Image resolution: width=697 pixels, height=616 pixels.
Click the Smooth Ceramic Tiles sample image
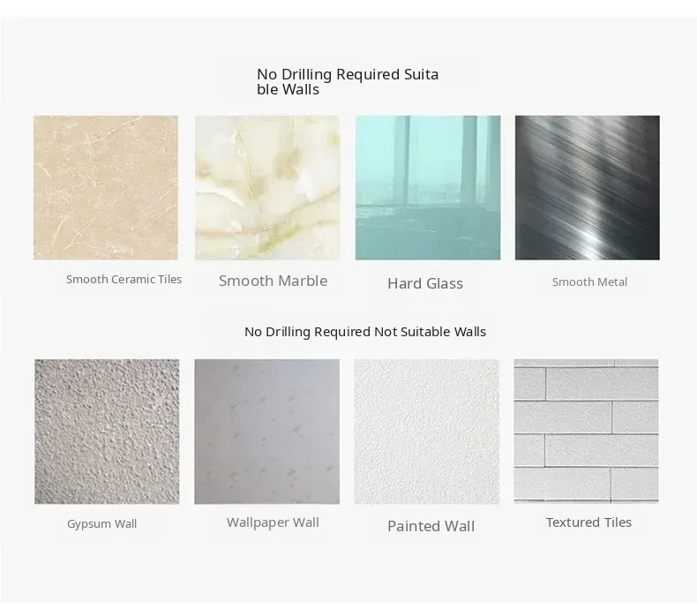tap(106, 188)
